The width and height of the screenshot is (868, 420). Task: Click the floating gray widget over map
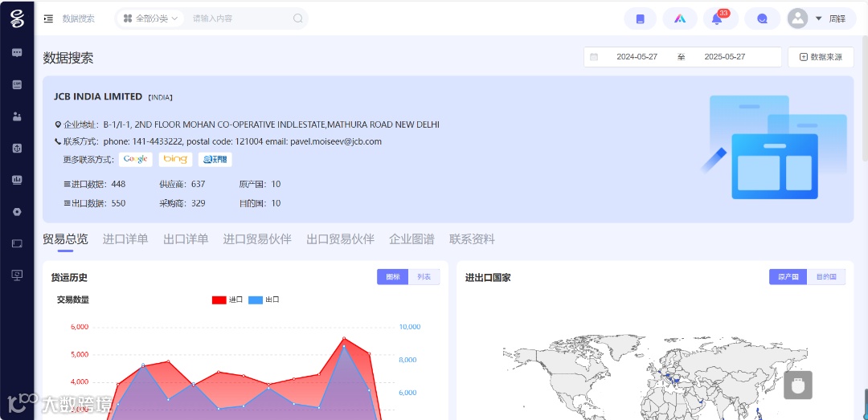[x=798, y=385]
